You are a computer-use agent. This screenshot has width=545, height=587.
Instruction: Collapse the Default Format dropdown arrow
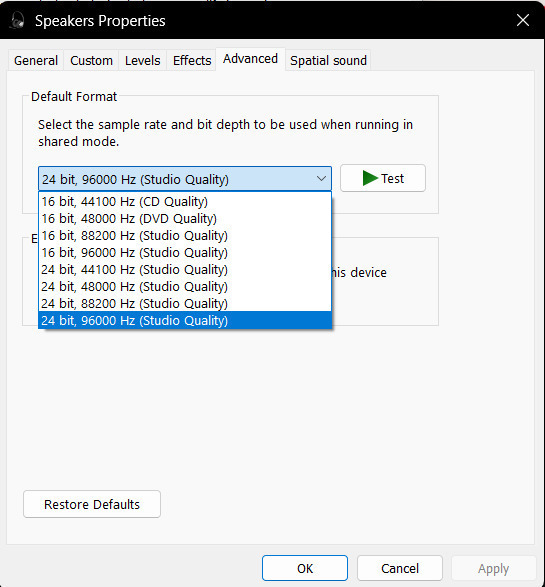[321, 179]
